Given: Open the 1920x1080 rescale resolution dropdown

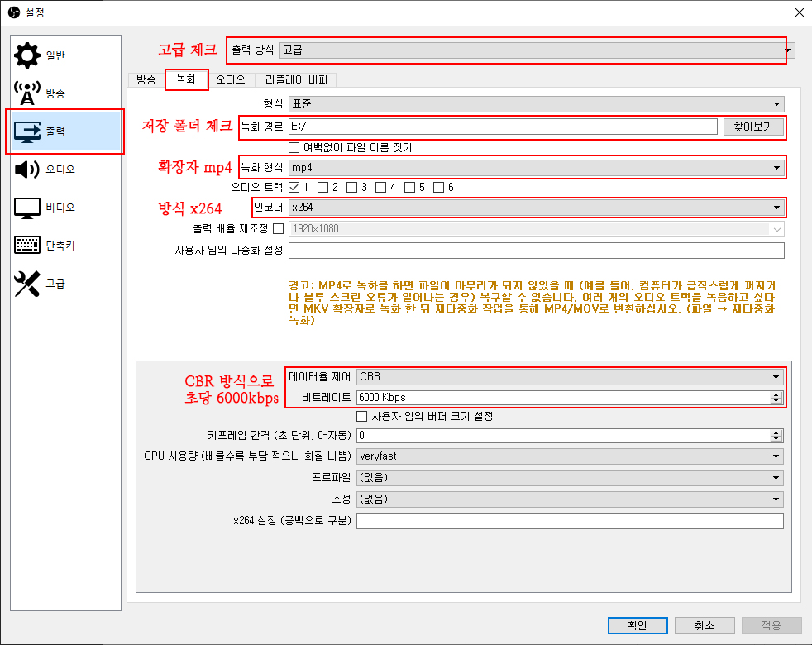Looking at the screenshot, I should click(x=537, y=229).
